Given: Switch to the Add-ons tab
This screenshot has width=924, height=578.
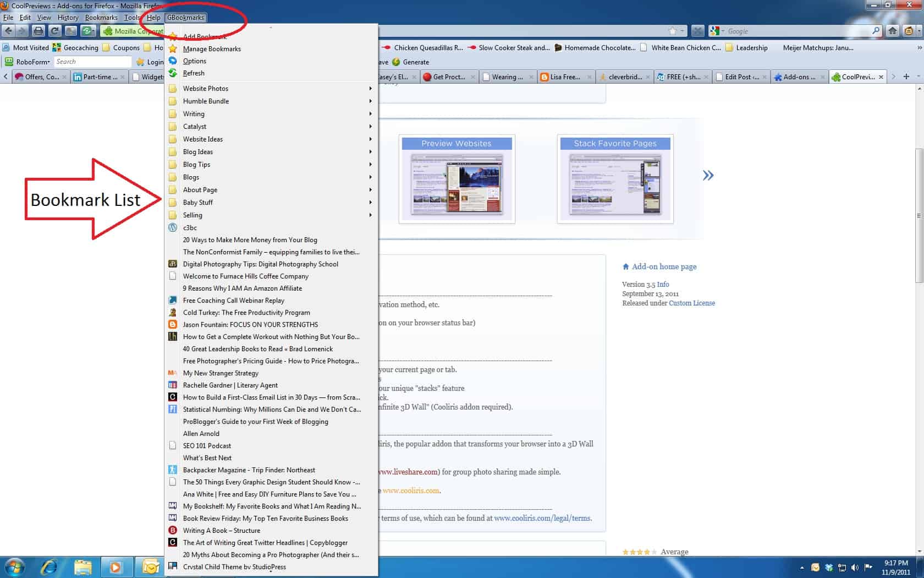Looking at the screenshot, I should [x=799, y=77].
